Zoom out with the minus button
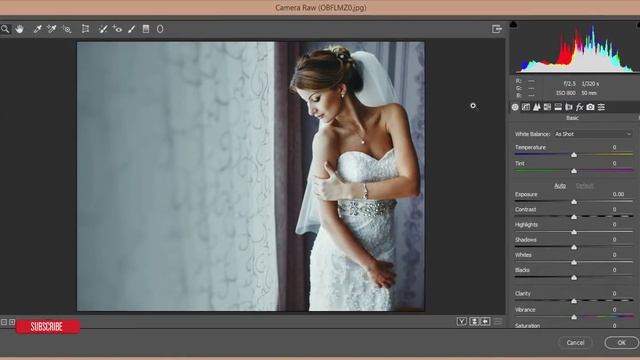This screenshot has width=640, height=360. (x=4, y=322)
